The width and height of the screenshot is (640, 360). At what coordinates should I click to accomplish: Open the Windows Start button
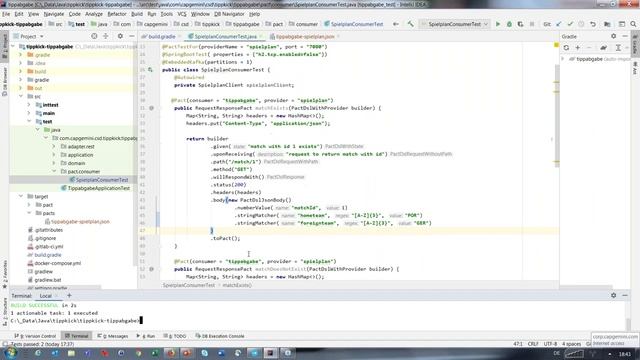pos(10,353)
